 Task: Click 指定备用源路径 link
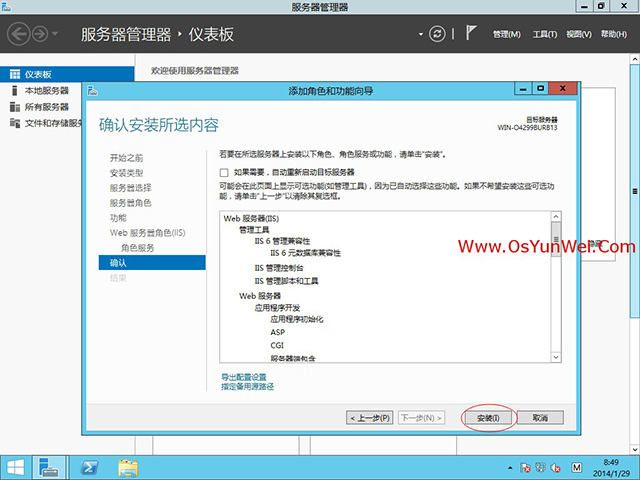tap(247, 387)
